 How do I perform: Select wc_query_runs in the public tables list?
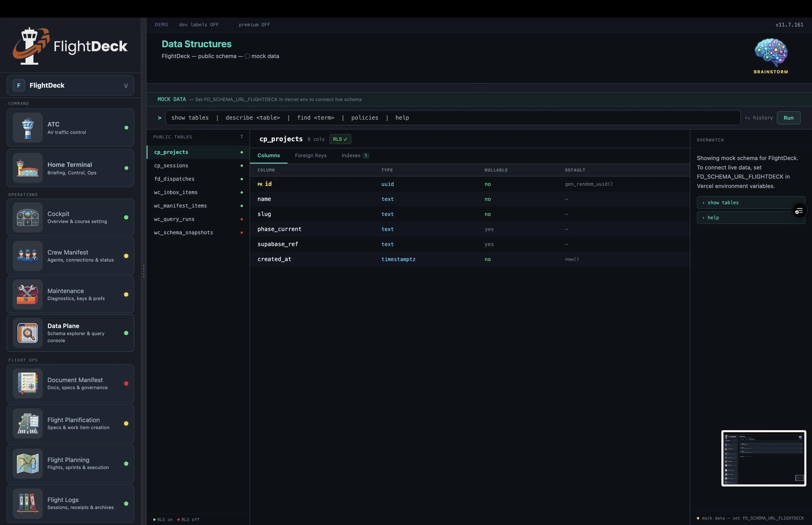(174, 219)
